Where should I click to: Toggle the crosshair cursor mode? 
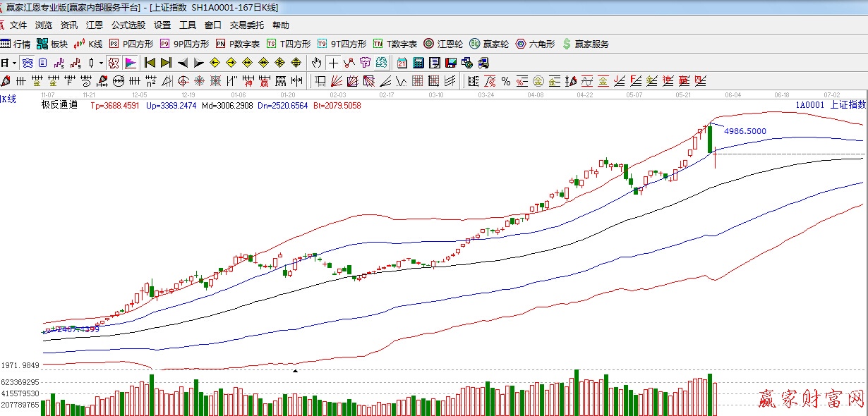point(332,63)
